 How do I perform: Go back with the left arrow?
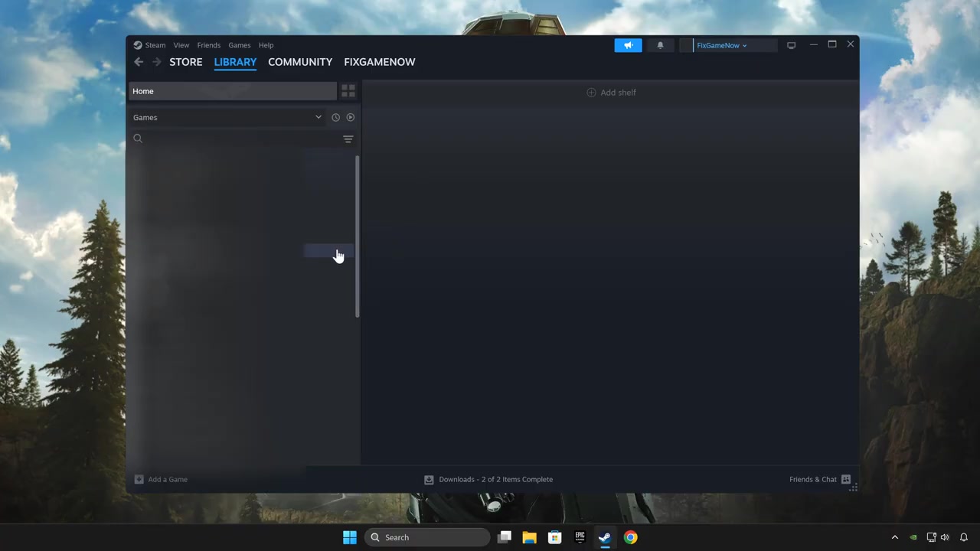[x=139, y=62]
